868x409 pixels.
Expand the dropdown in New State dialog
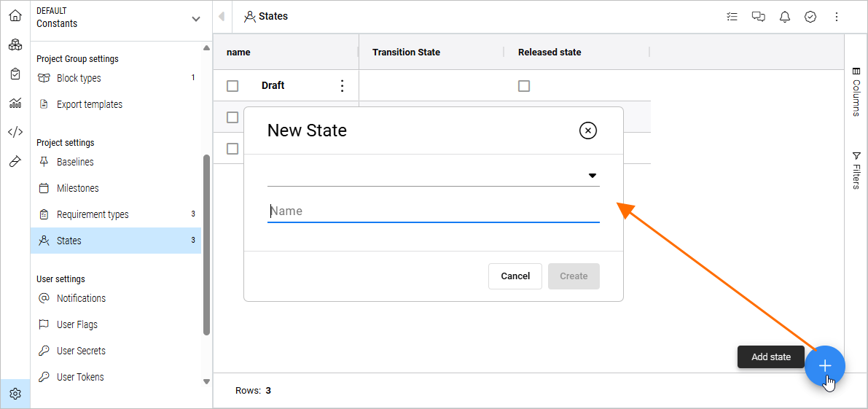pyautogui.click(x=593, y=176)
